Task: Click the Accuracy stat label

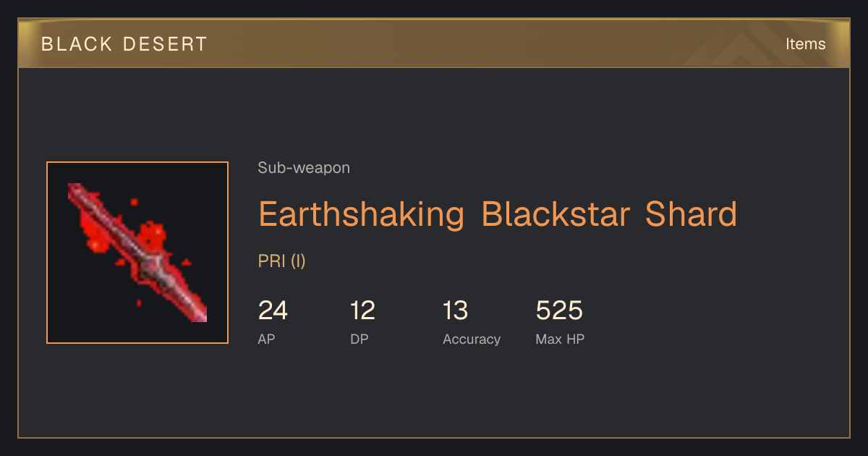Action: coord(472,339)
